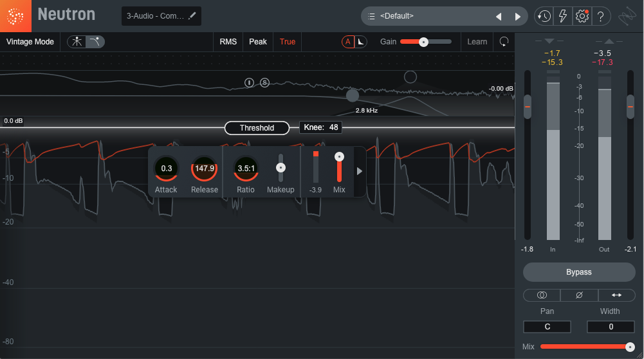This screenshot has width=644, height=359.
Task: Go to the next preset arrow
Action: 517,17
